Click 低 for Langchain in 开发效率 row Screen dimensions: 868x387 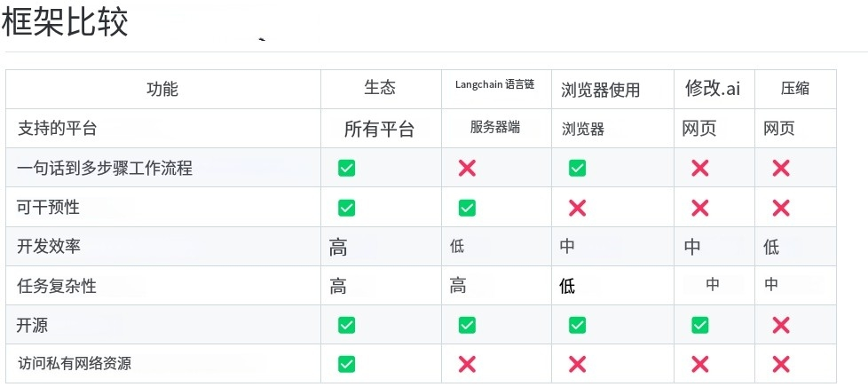457,246
